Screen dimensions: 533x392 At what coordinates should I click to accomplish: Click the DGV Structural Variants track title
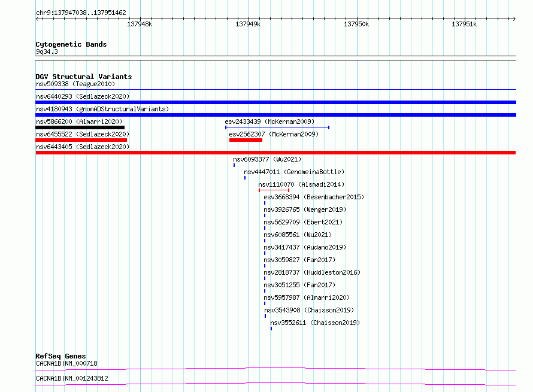[x=84, y=77]
